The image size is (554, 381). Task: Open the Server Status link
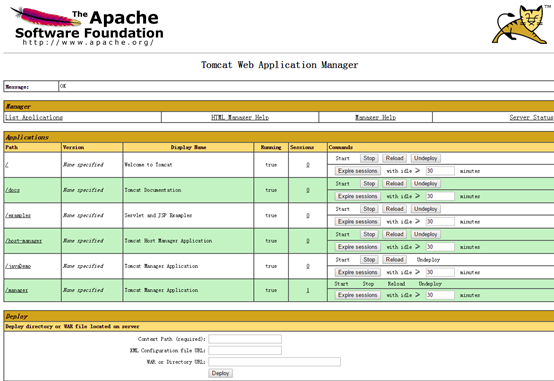point(531,117)
